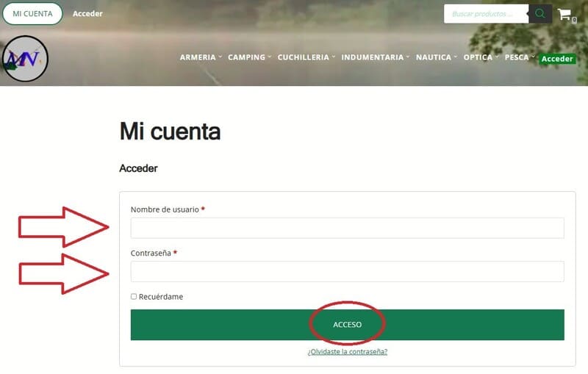588x374 pixels.
Task: Expand the CUCHILLERIA menu
Action: point(306,57)
